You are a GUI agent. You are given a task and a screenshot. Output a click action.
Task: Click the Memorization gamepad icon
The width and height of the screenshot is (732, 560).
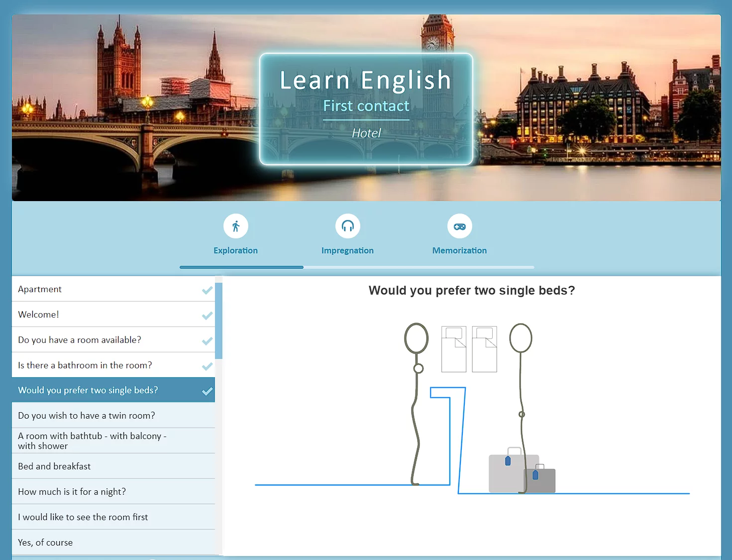coord(459,226)
